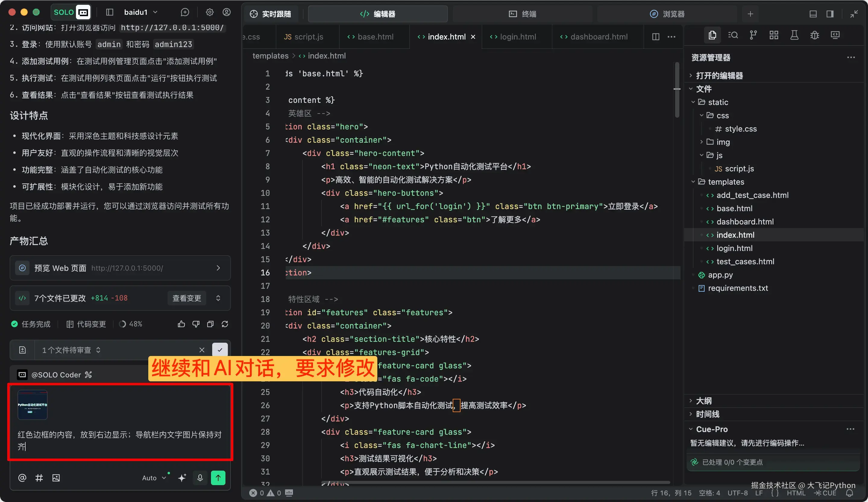This screenshot has width=868, height=502.
Task: Click the attached screenshot thumbnail in chat
Action: pyautogui.click(x=32, y=405)
